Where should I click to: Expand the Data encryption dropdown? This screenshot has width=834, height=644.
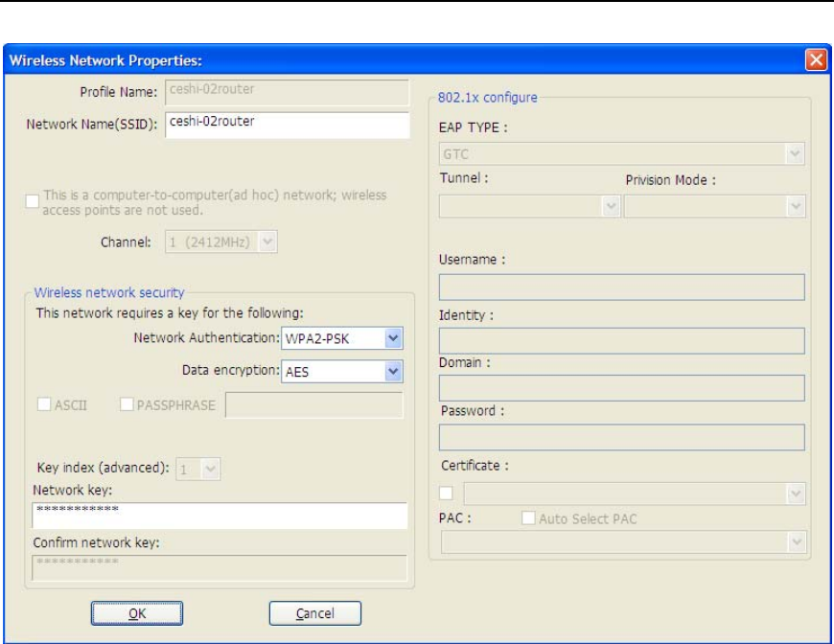pos(392,372)
